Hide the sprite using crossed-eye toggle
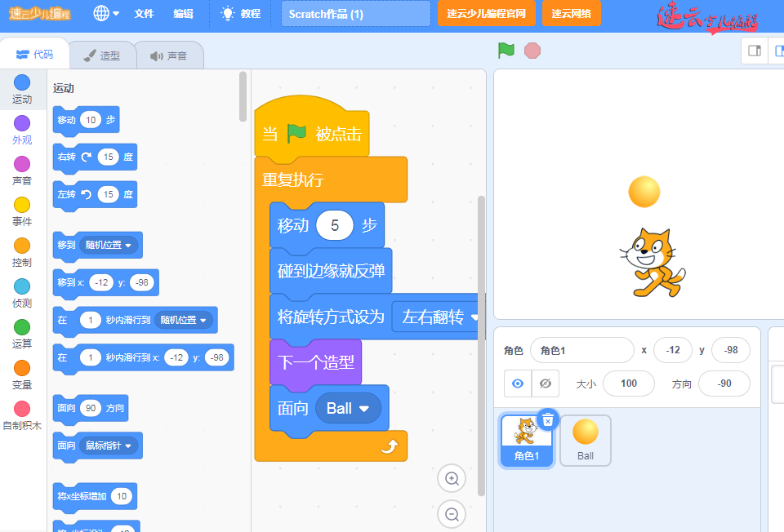Image resolution: width=784 pixels, height=532 pixels. (544, 383)
